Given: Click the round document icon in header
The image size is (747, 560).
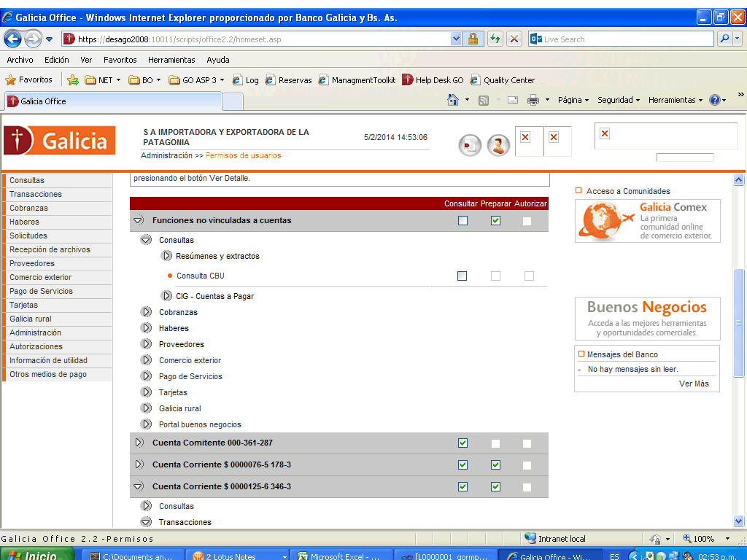Looking at the screenshot, I should [x=471, y=145].
